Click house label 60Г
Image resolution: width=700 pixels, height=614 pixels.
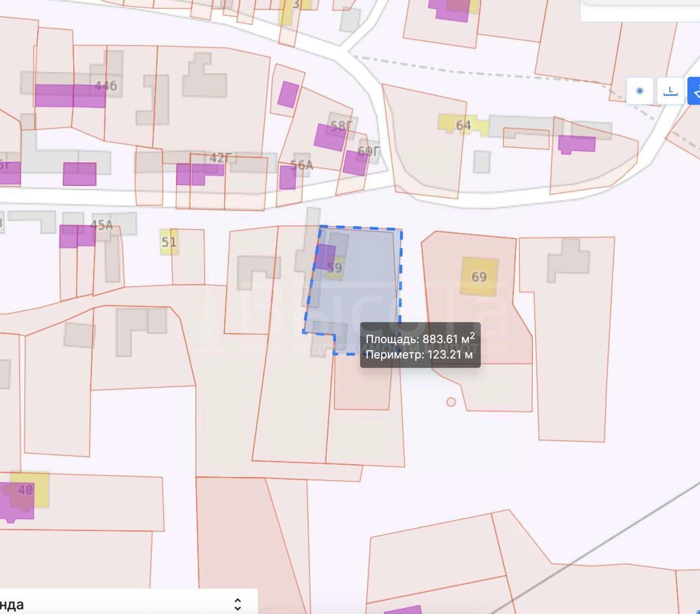(369, 151)
